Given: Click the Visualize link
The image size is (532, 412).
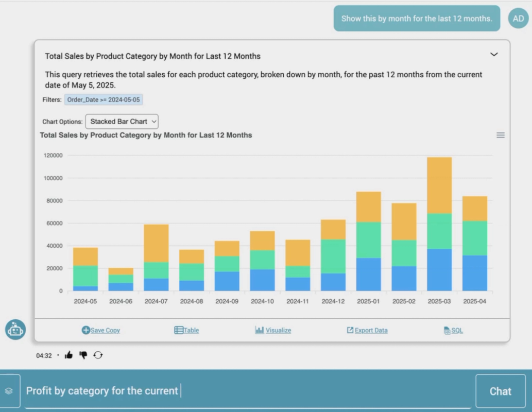Looking at the screenshot, I should [x=278, y=330].
